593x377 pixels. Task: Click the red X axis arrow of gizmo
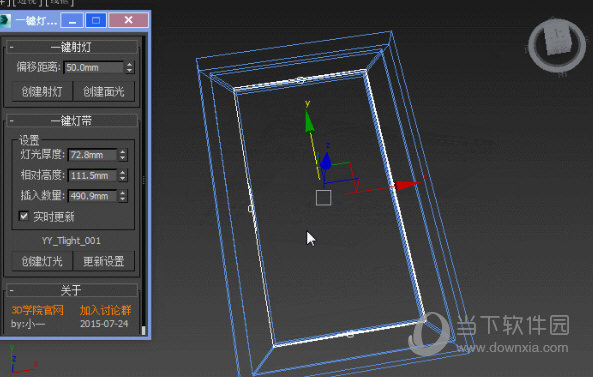[407, 185]
